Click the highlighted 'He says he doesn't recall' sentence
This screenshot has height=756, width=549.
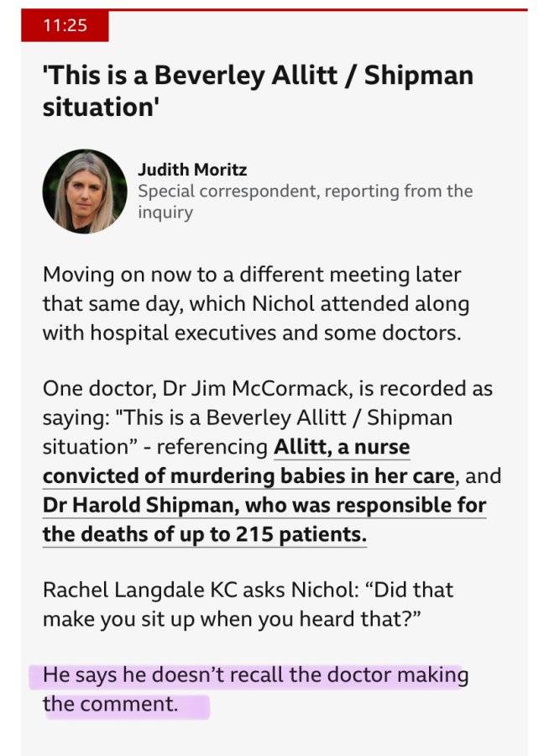[255, 675]
